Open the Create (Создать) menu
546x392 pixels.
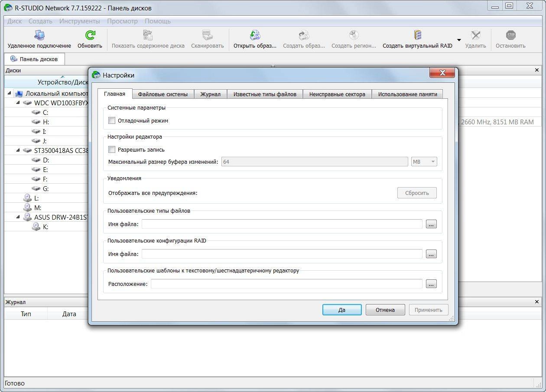[40, 21]
